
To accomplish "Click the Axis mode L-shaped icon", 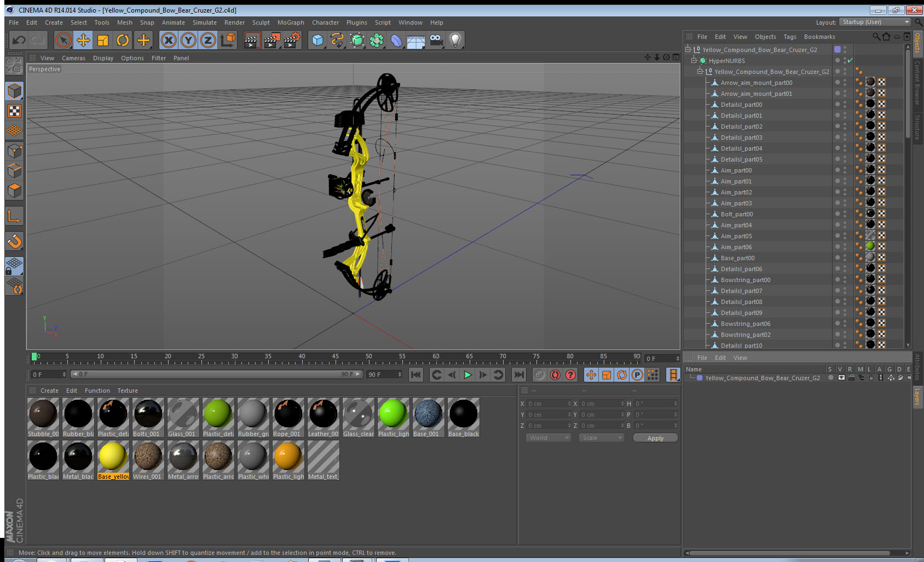I will pyautogui.click(x=14, y=216).
